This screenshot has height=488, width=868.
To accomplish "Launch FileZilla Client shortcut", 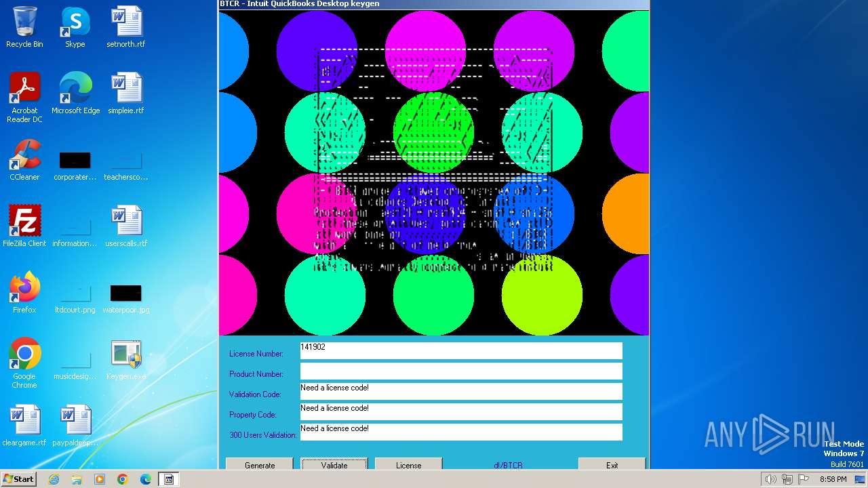I will 24,226.
